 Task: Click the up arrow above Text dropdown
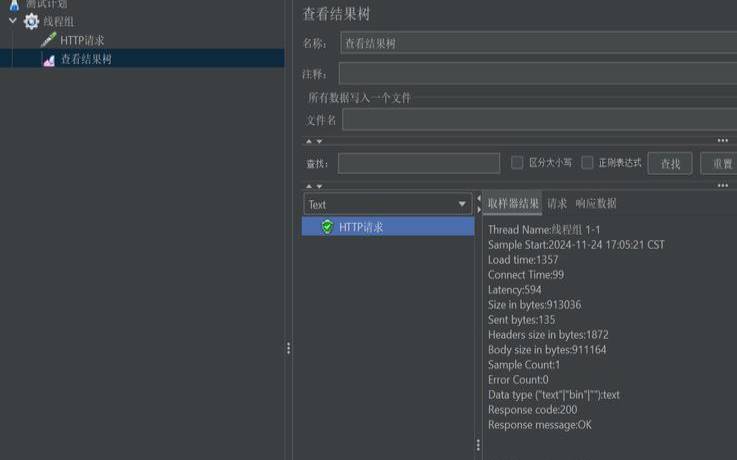(309, 186)
